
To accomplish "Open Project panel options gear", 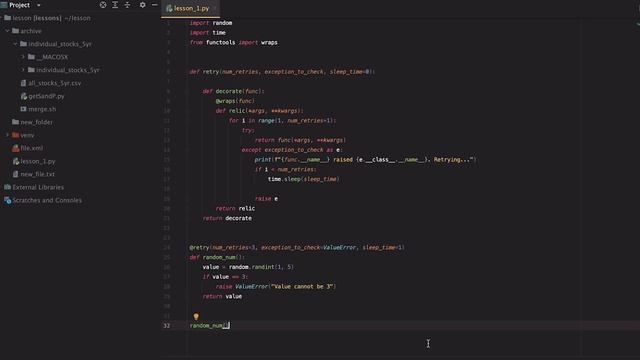I will point(142,5).
